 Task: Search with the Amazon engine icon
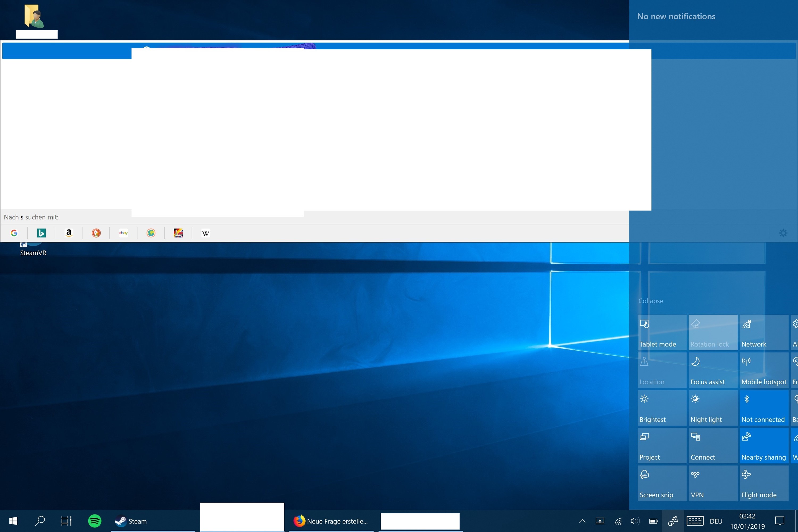69,233
